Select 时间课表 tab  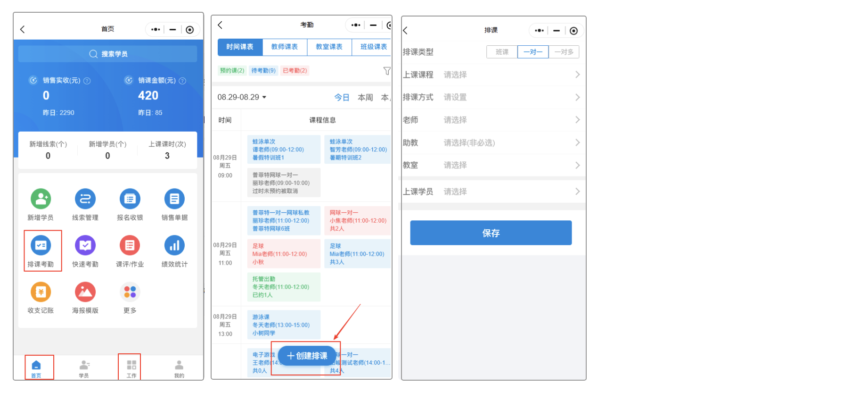pyautogui.click(x=240, y=47)
